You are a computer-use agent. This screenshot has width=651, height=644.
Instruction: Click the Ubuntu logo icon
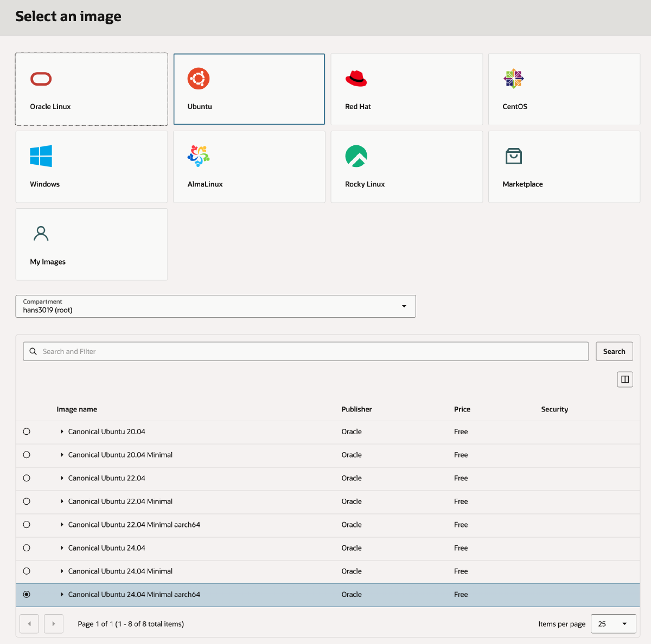[199, 79]
